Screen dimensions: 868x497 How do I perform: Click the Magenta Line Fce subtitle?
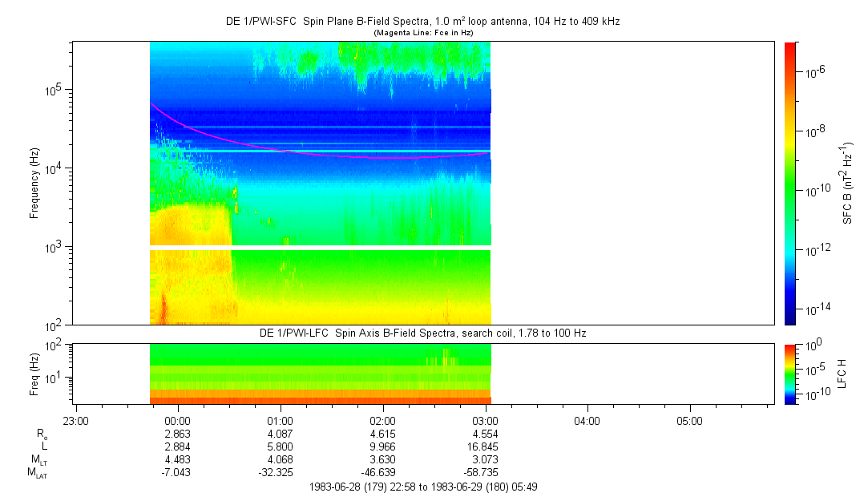click(423, 32)
